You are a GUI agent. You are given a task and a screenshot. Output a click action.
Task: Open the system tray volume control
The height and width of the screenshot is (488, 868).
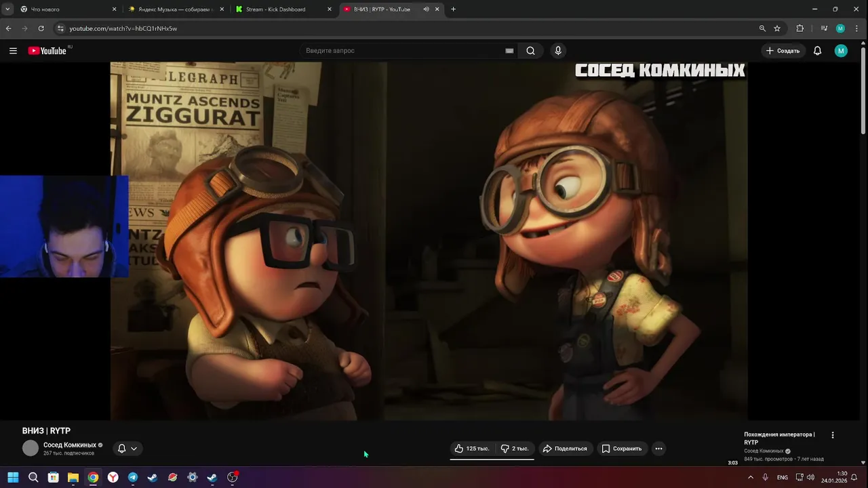pyautogui.click(x=810, y=477)
